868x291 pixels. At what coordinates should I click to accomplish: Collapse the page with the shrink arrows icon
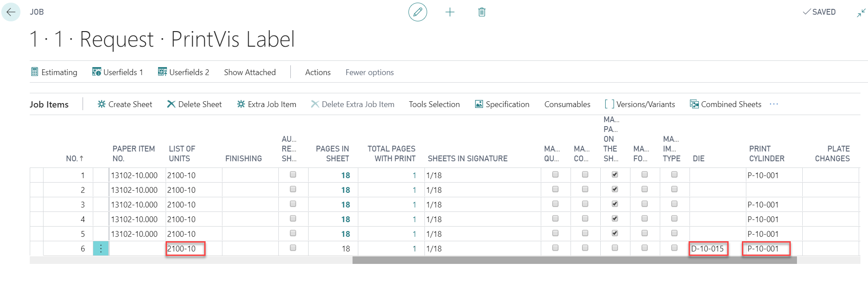click(x=861, y=13)
